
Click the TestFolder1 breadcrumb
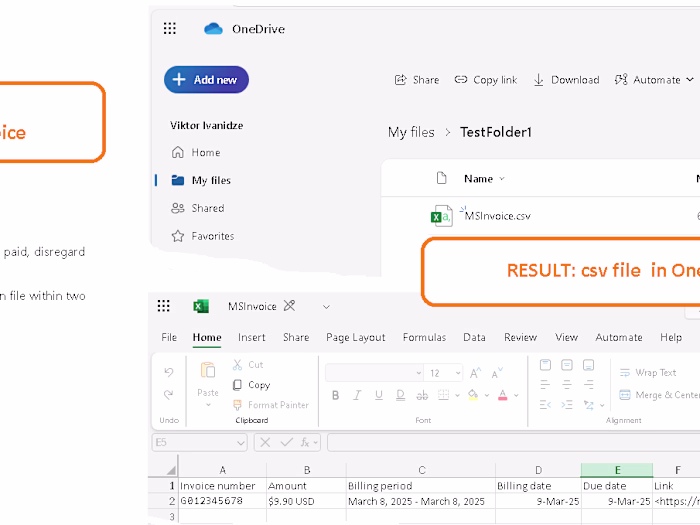click(x=496, y=132)
